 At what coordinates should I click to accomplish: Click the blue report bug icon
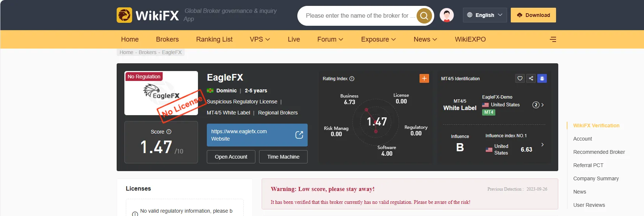(542, 78)
